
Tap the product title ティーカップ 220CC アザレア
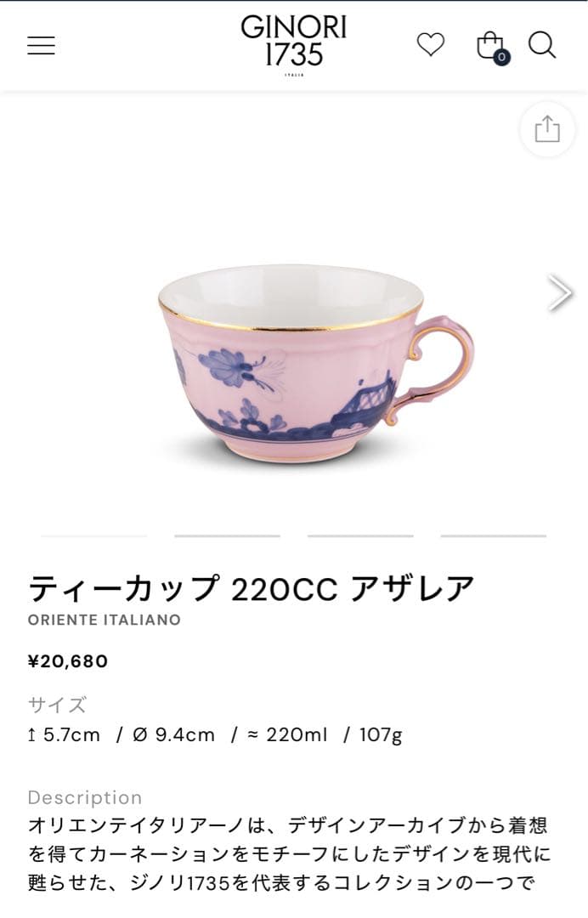(x=251, y=588)
